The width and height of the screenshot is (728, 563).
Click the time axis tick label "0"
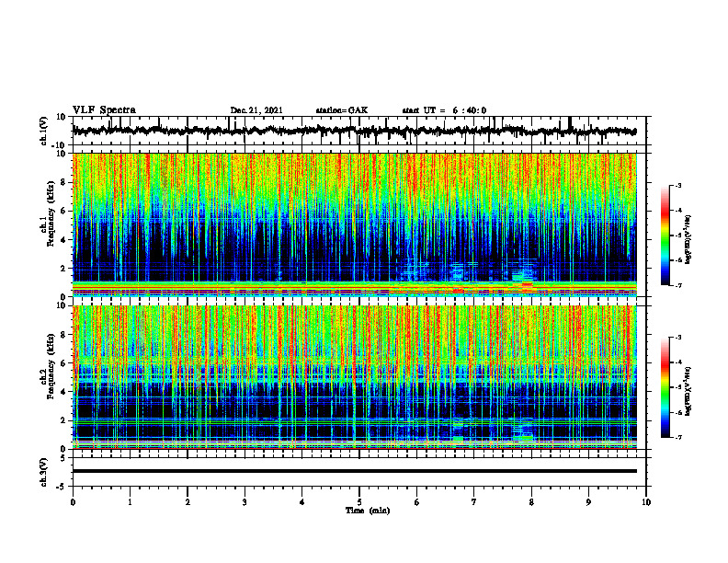73,502
